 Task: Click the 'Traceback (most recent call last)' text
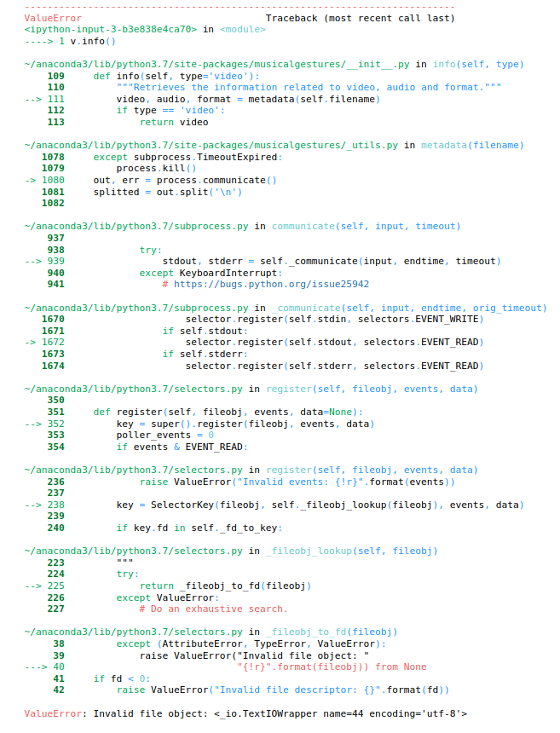pos(360,18)
